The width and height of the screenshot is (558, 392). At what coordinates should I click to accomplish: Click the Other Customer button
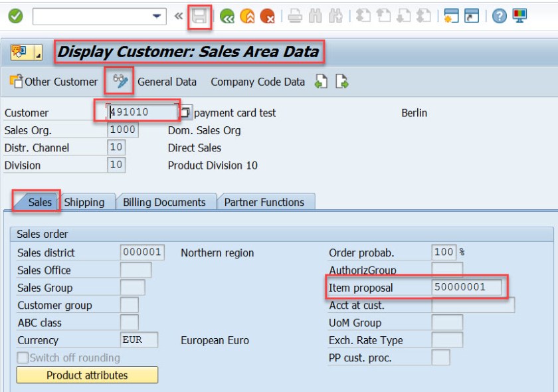click(x=53, y=82)
